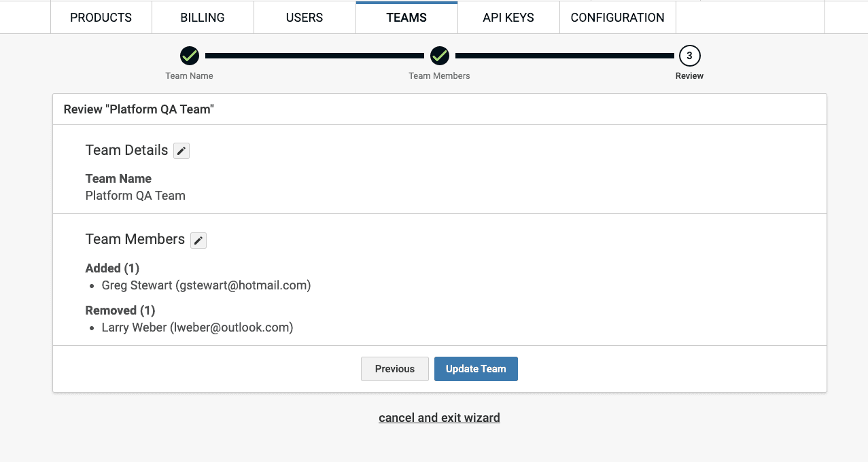Open the API Keys tab
Screen dimensions: 868x462
508,18
